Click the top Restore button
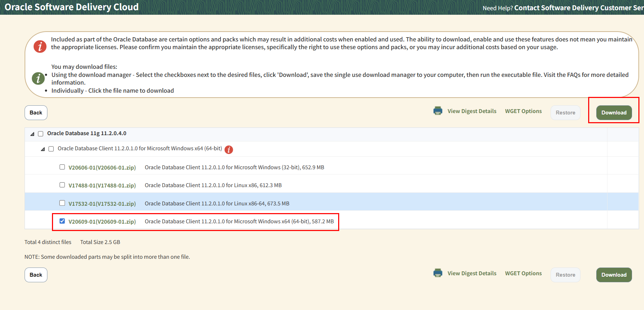 [x=565, y=113]
